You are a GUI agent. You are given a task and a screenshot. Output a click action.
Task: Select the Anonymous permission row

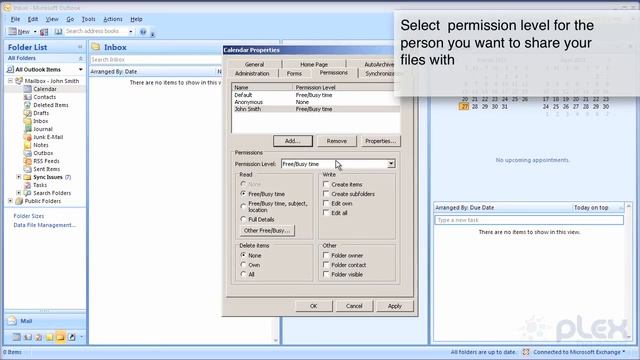(x=316, y=102)
